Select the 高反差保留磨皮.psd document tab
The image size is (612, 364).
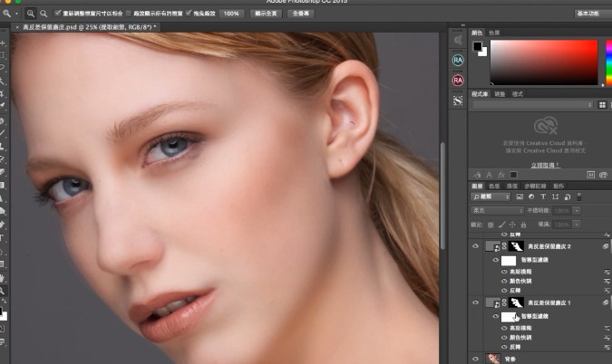click(89, 27)
